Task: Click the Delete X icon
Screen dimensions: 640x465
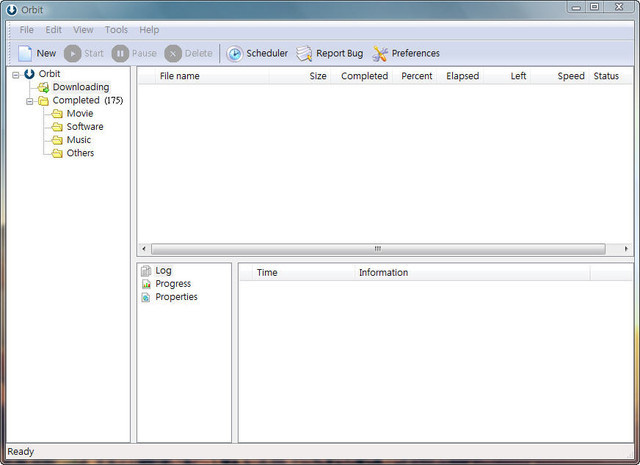Action: pyautogui.click(x=173, y=53)
